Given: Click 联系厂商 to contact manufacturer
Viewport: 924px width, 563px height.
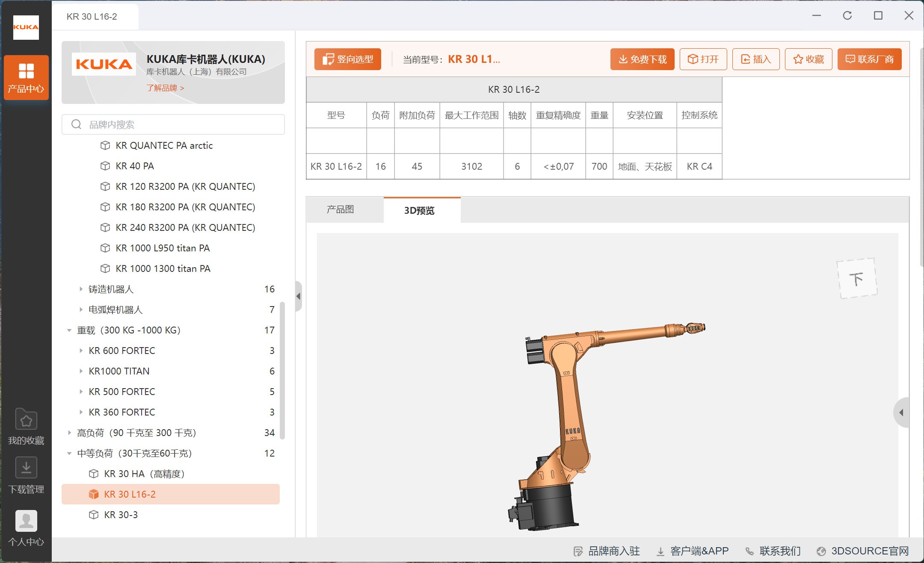Looking at the screenshot, I should point(869,59).
